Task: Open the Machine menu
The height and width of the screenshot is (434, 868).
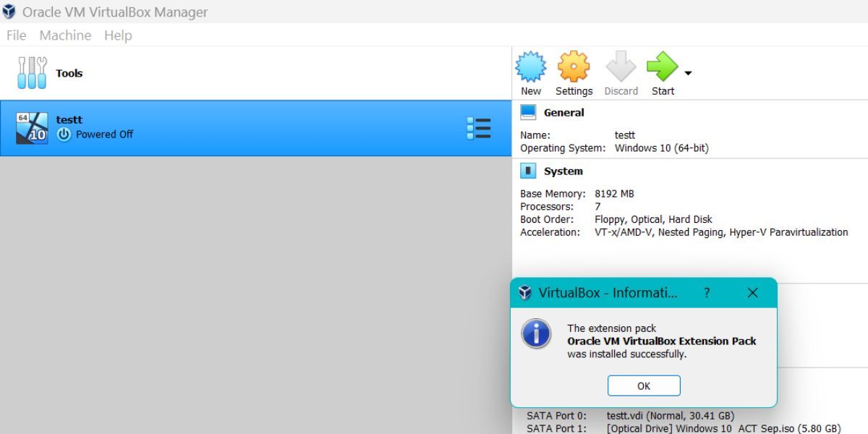Action: tap(65, 35)
